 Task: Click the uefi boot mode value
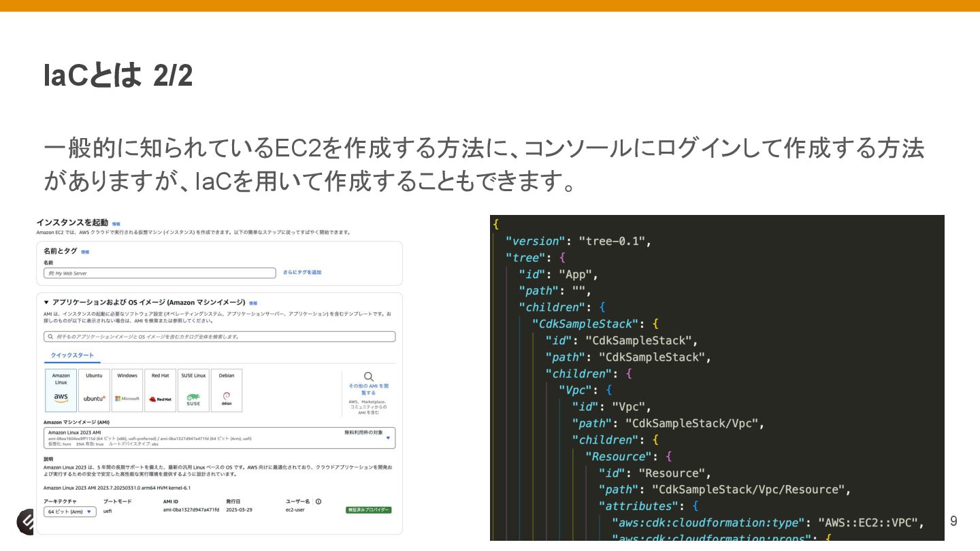tap(108, 510)
